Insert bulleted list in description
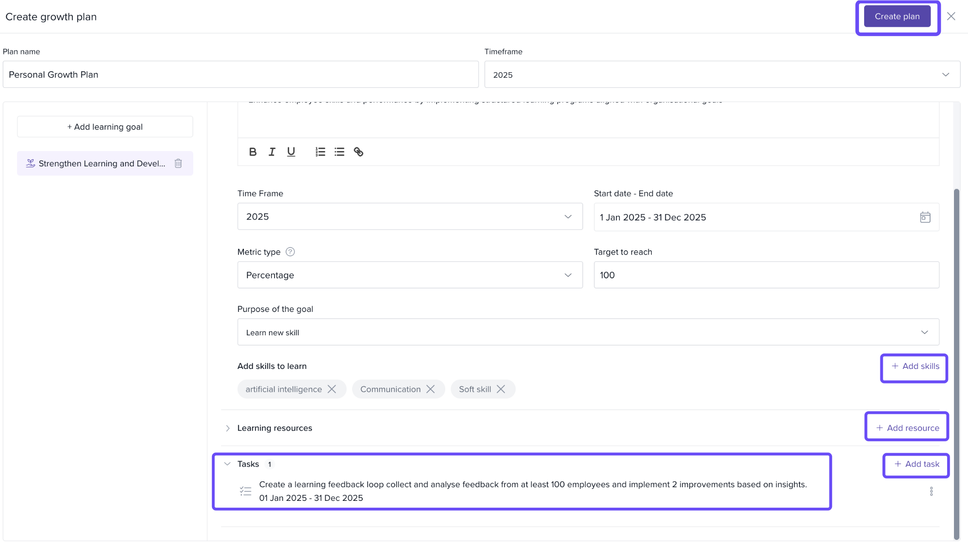 pyautogui.click(x=339, y=152)
